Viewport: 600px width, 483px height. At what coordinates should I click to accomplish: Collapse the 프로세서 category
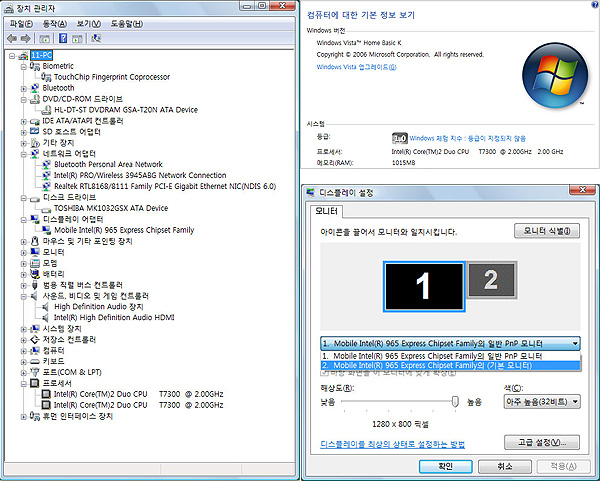[24, 384]
